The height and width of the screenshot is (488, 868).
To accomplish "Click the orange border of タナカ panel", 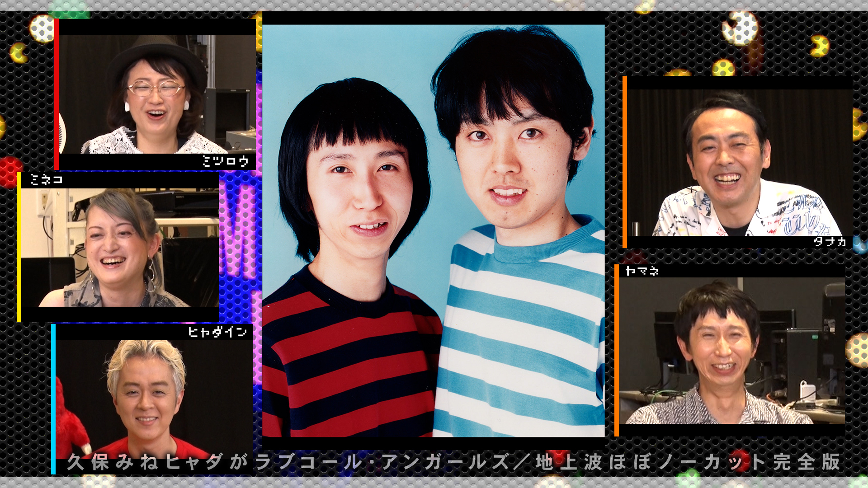I will pos(625,163).
